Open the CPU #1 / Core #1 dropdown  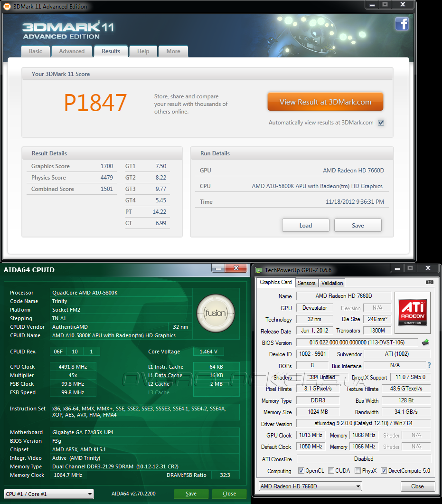[49, 494]
